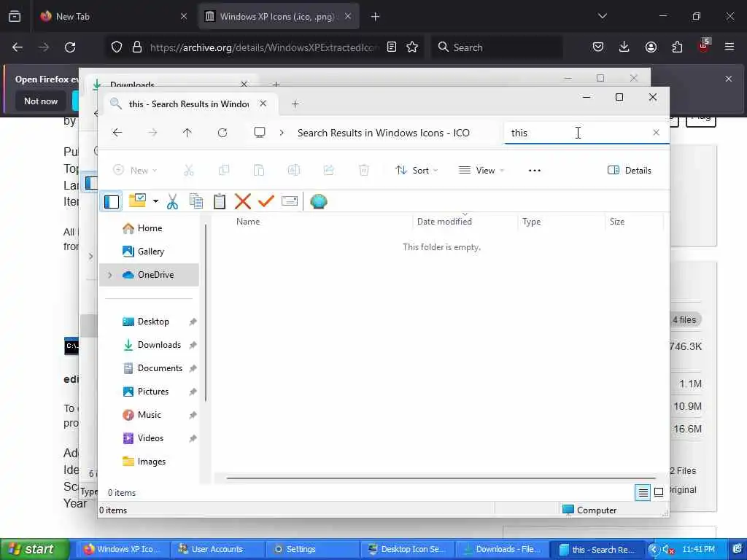
Task: Toggle the Details pane button
Action: pos(630,170)
